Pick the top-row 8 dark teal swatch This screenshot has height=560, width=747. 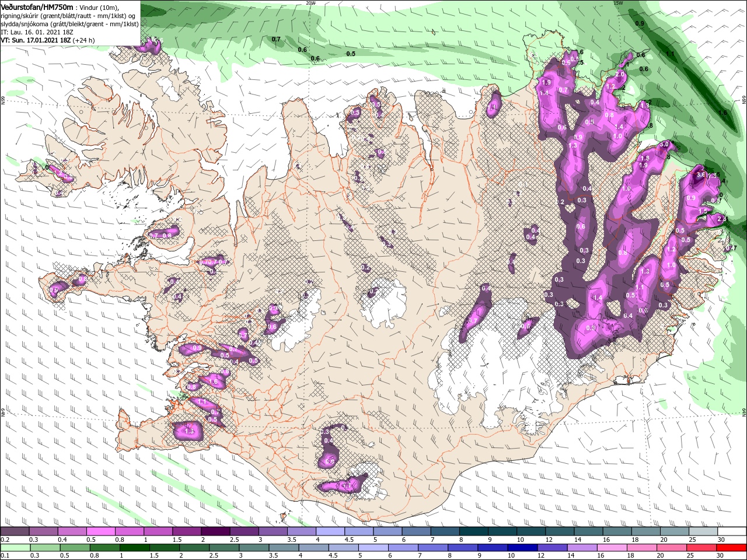tap(474, 531)
